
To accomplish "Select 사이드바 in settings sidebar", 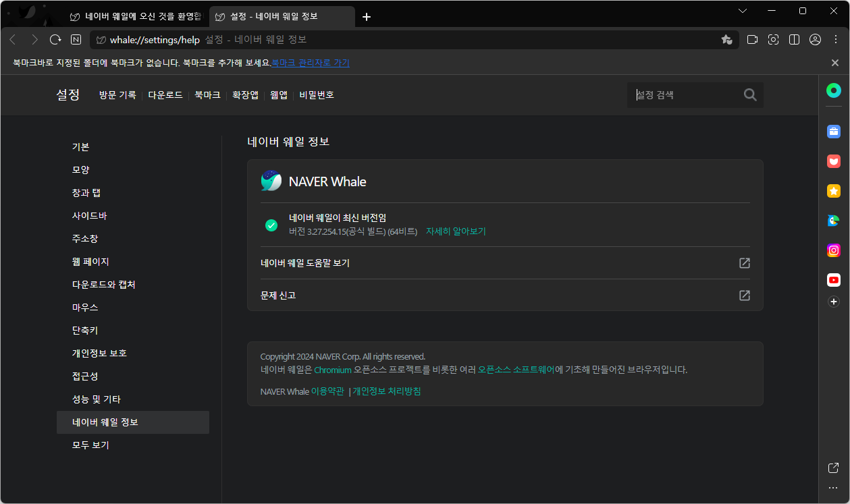I will [x=133, y=216].
